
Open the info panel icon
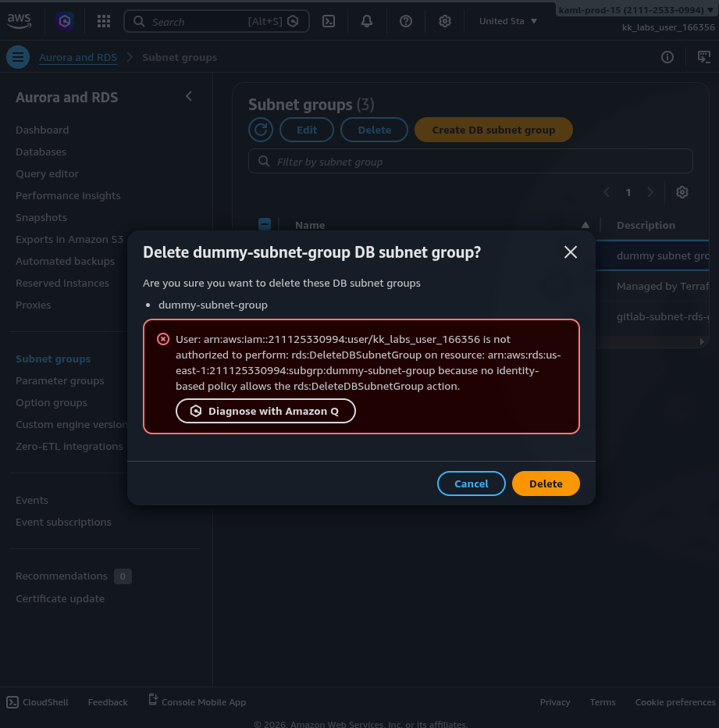pyautogui.click(x=667, y=57)
